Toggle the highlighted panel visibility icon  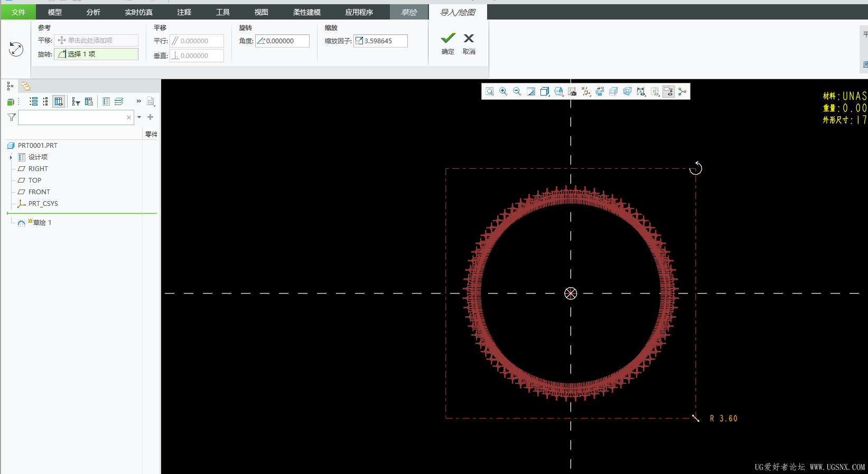tap(668, 92)
